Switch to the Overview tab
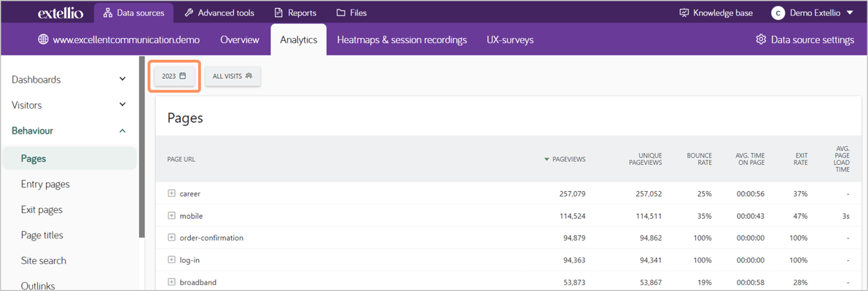 point(240,39)
